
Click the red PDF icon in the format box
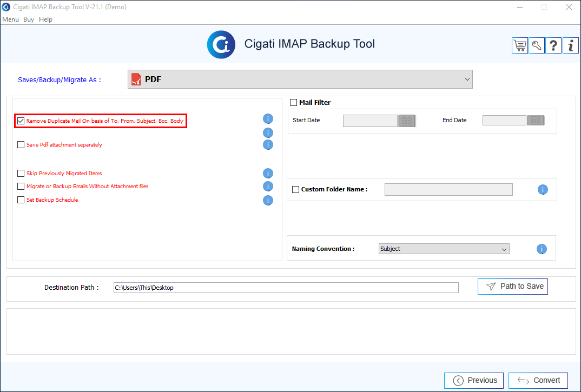136,79
